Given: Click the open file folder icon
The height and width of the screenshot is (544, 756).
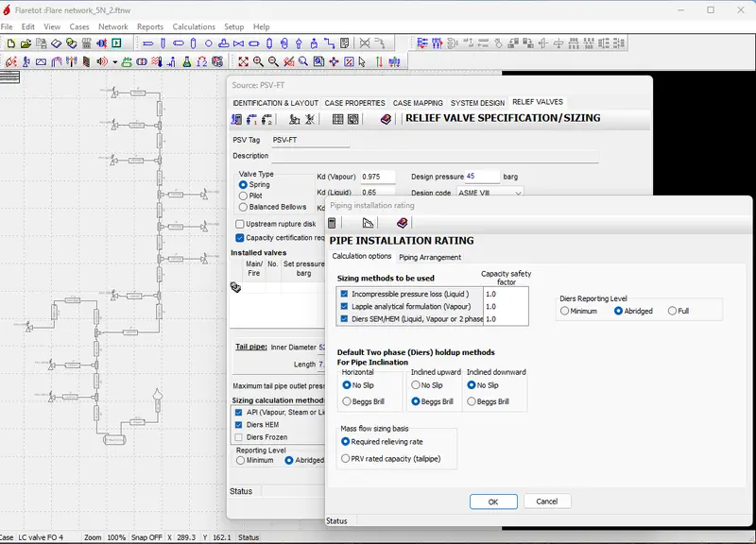Looking at the screenshot, I should 25,42.
